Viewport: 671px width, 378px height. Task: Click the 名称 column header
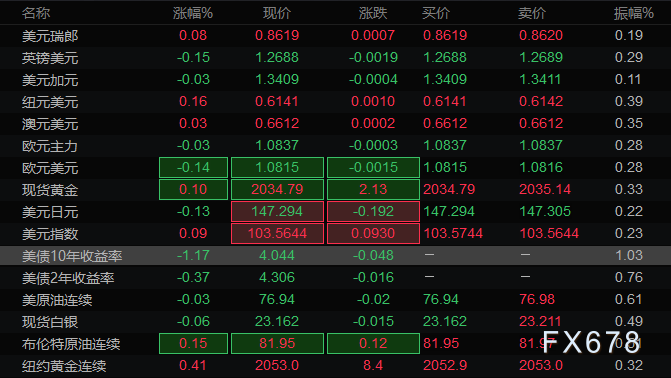click(36, 13)
